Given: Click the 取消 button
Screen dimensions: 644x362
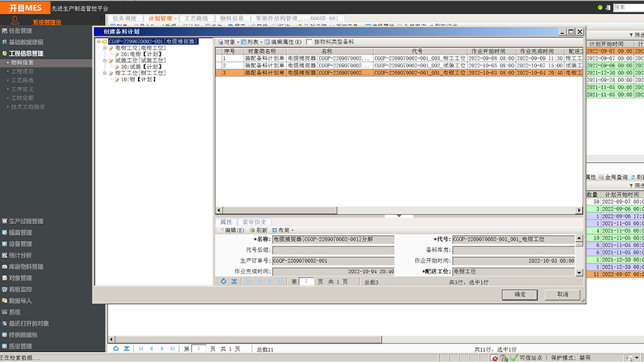Looking at the screenshot, I should [562, 295].
